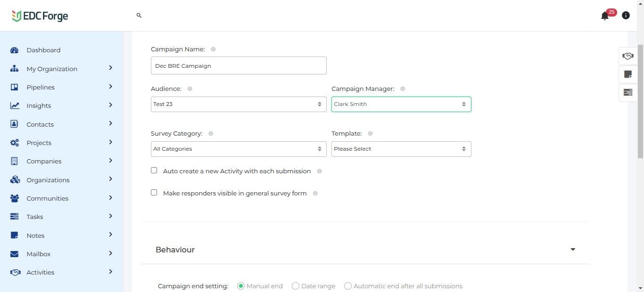This screenshot has width=644, height=292.
Task: Open the search magnifier icon
Action: [139, 16]
